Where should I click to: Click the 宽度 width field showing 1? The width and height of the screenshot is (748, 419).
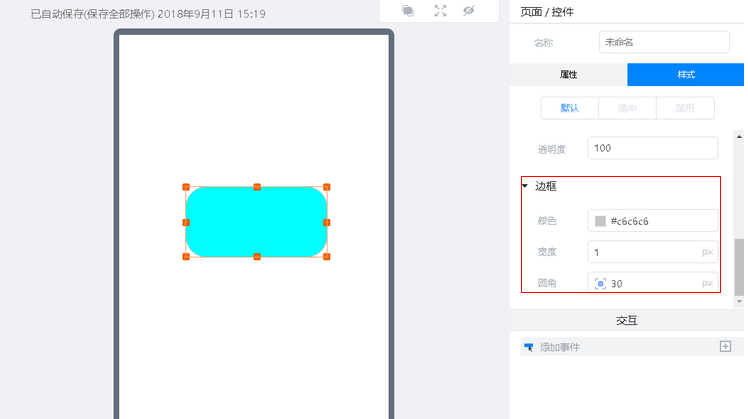tap(653, 252)
